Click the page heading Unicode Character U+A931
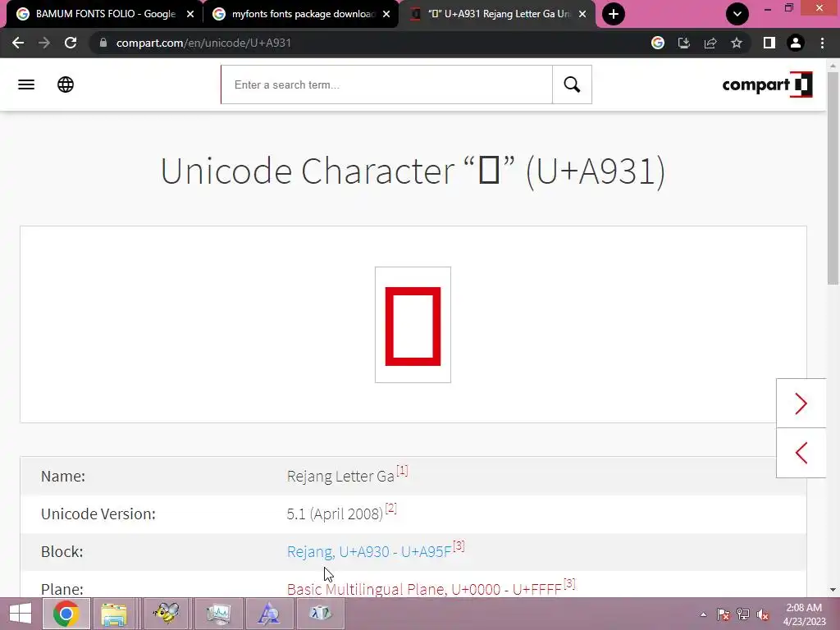840x630 pixels. tap(413, 171)
